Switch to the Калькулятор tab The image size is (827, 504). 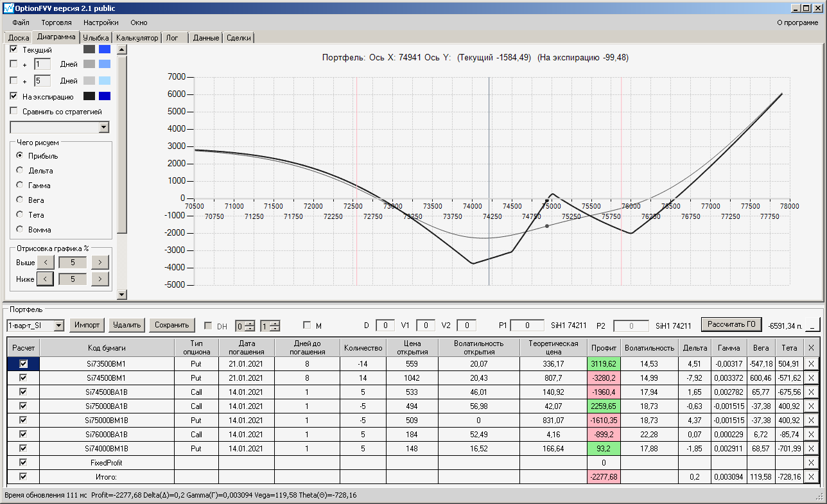coord(137,38)
